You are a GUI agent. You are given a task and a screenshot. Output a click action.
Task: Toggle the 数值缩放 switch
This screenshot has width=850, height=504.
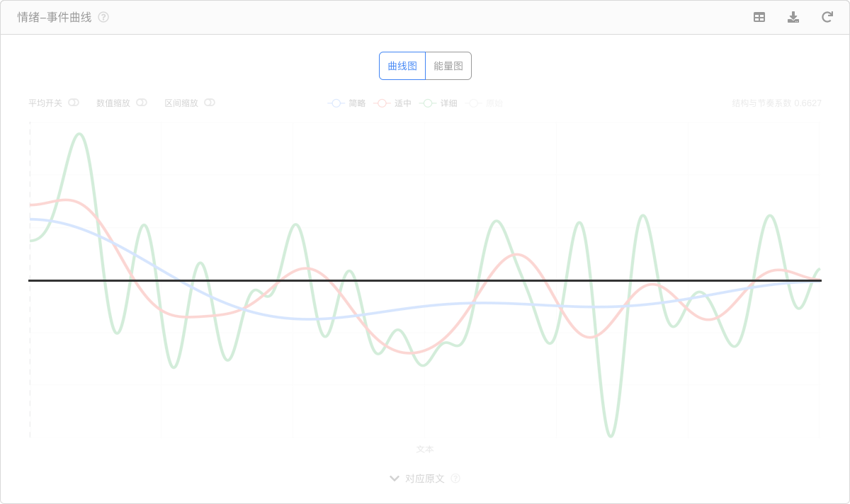point(142,103)
